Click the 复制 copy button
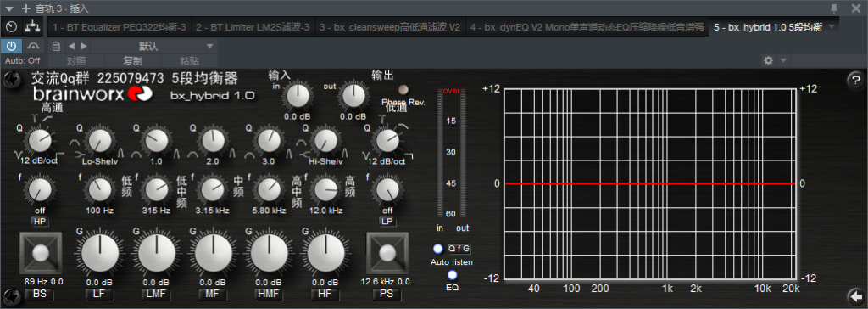Viewport: 868px width, 309px height. tap(132, 60)
